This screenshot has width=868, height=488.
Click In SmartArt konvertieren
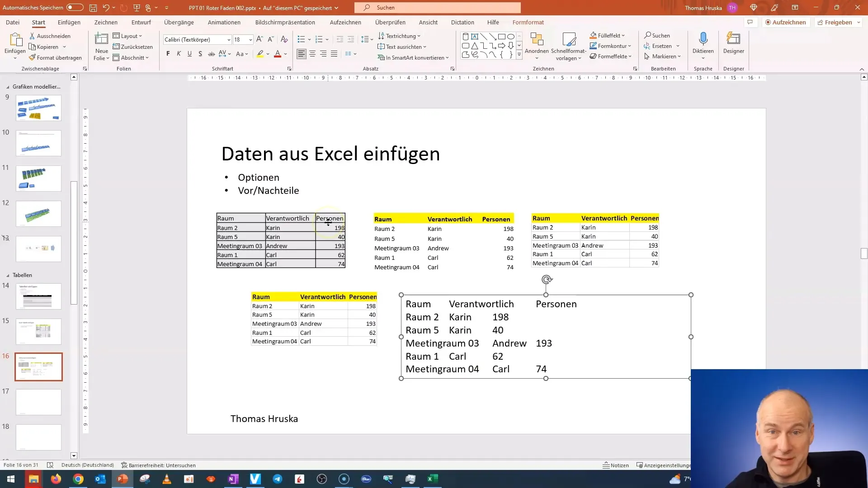[413, 57]
